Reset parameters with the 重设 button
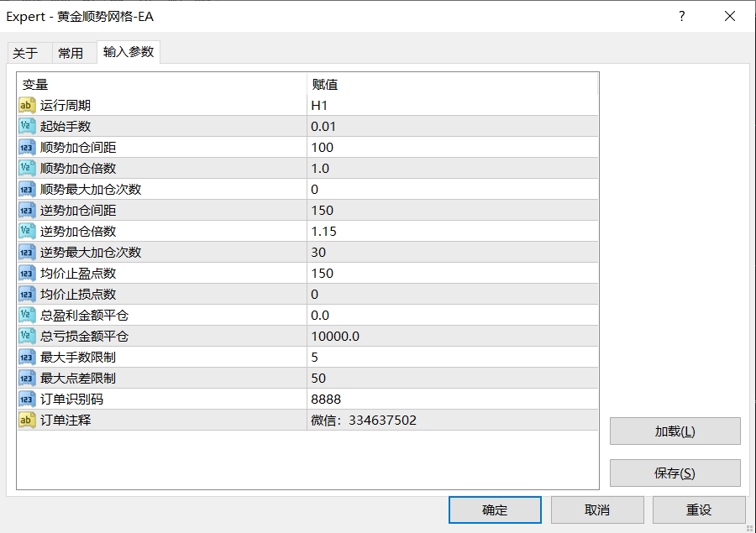756x533 pixels. tap(698, 509)
